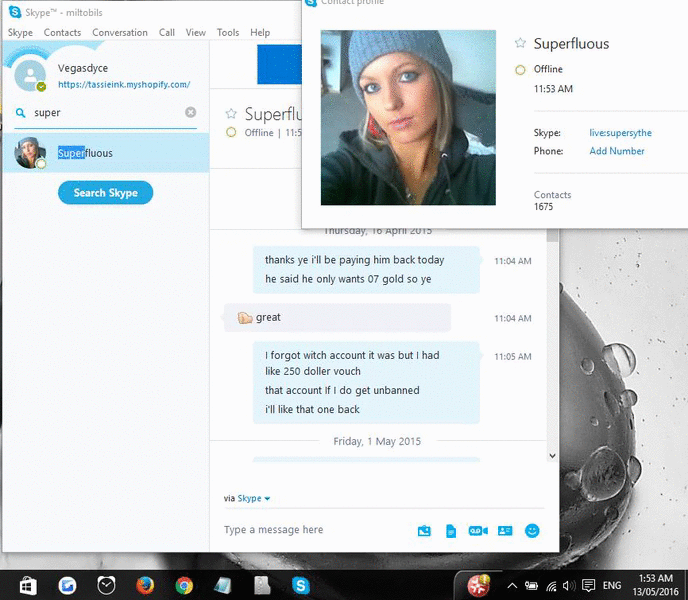688x600 pixels.
Task: Click the Add Number link
Action: [x=617, y=151]
